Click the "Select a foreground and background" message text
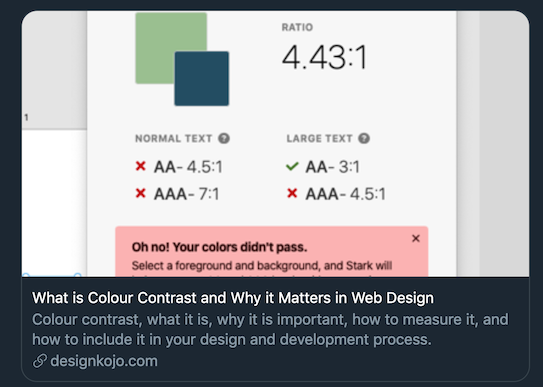The height and width of the screenshot is (387, 543). 261,266
